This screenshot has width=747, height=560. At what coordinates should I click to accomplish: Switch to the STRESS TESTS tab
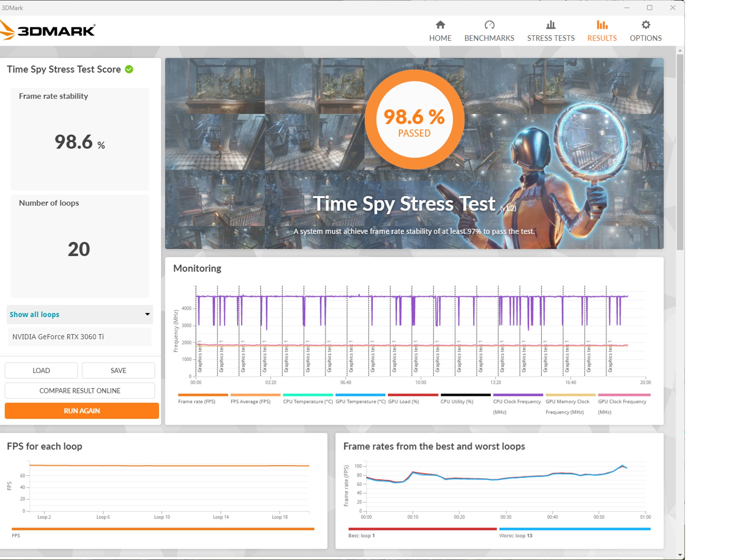[x=550, y=38]
